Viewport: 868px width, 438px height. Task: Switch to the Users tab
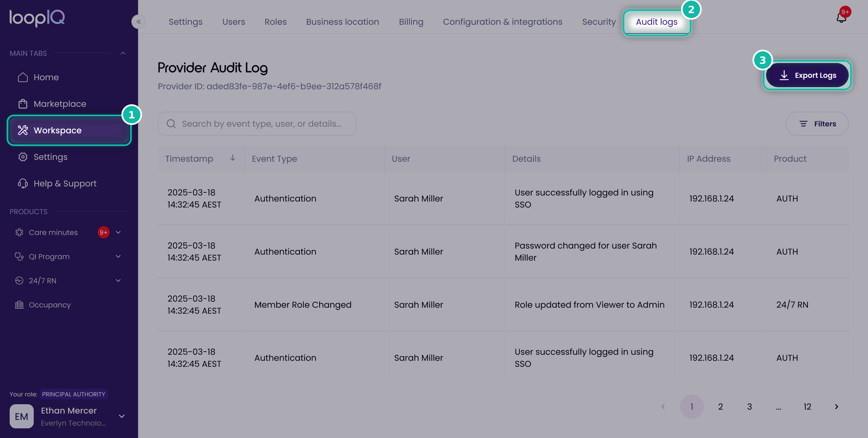[234, 22]
